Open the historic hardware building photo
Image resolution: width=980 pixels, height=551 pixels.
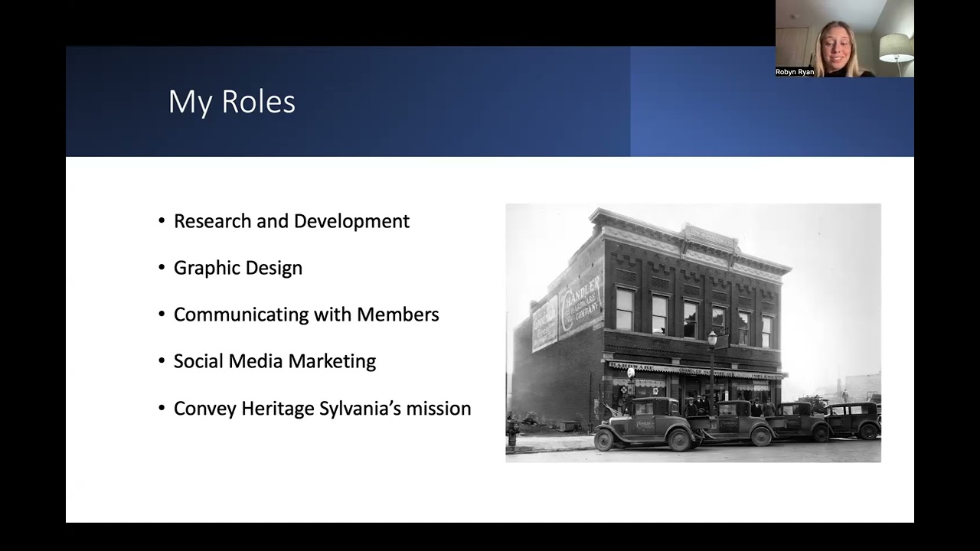[x=693, y=333]
